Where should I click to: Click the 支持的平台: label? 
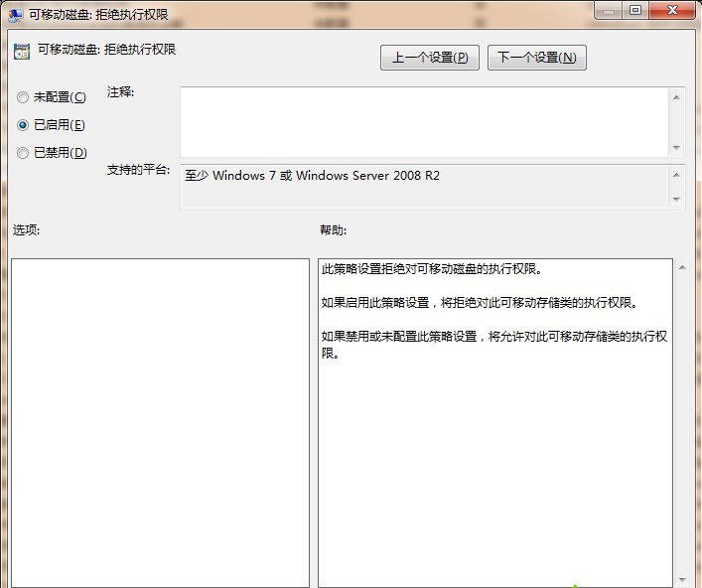click(138, 170)
